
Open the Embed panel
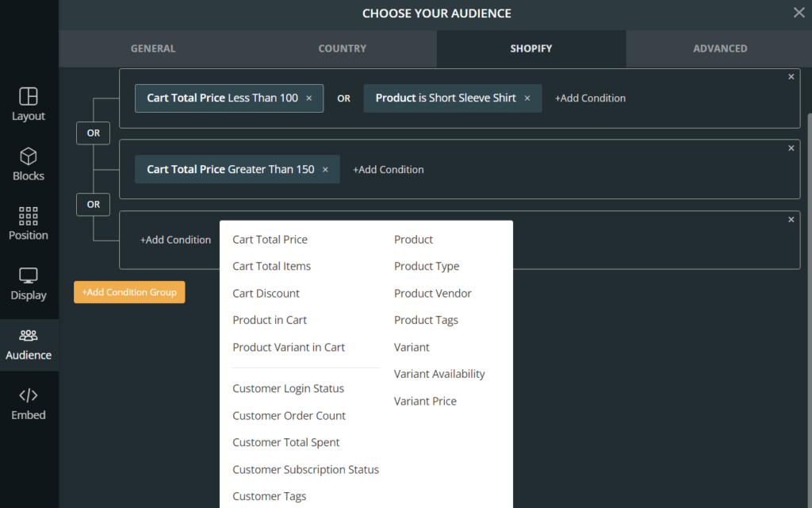coord(29,405)
